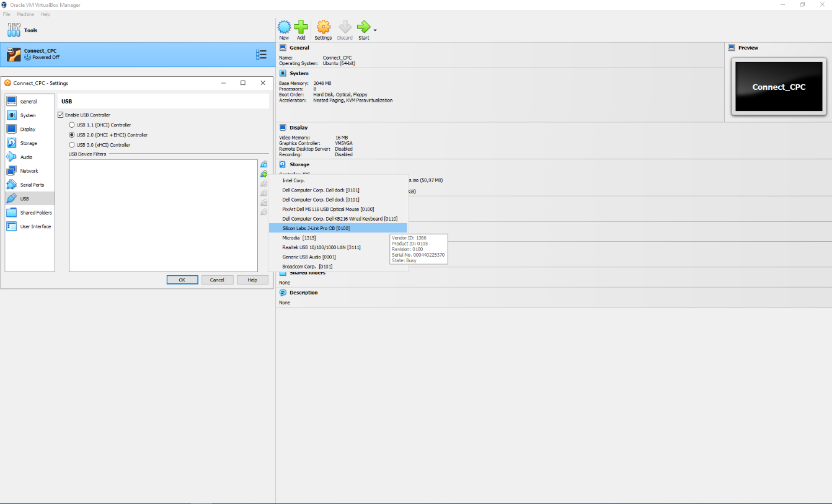This screenshot has height=504, width=832.
Task: Open the Help menu
Action: (45, 14)
